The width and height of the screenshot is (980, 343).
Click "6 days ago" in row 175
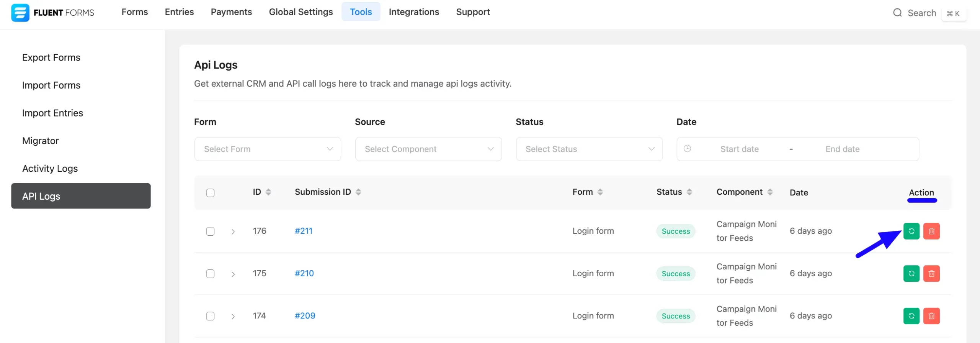click(811, 274)
